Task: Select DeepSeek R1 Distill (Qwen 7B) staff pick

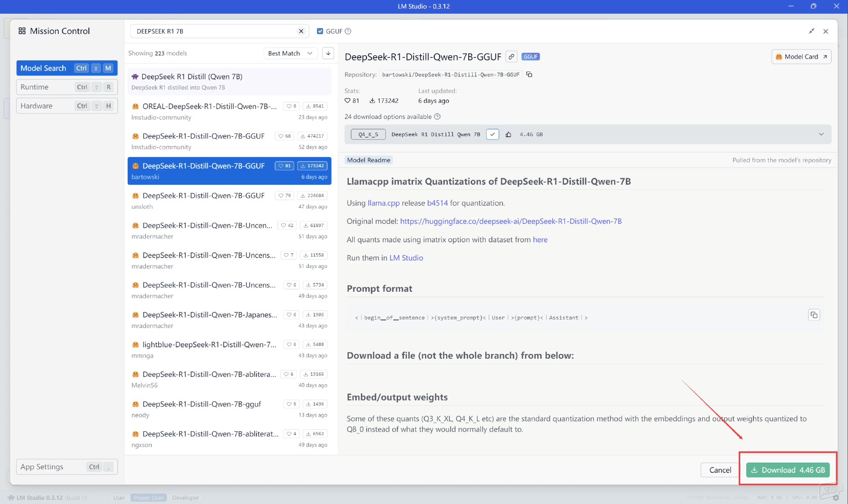Action: [x=229, y=82]
